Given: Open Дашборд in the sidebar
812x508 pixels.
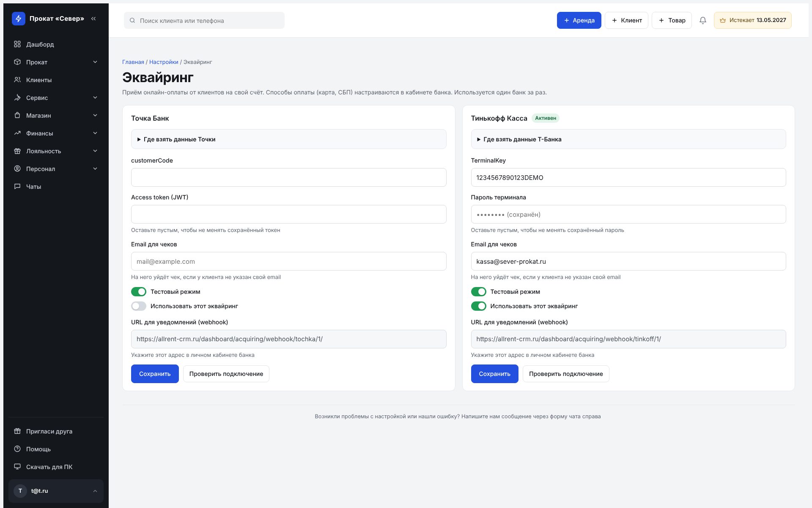Looking at the screenshot, I should (x=56, y=44).
